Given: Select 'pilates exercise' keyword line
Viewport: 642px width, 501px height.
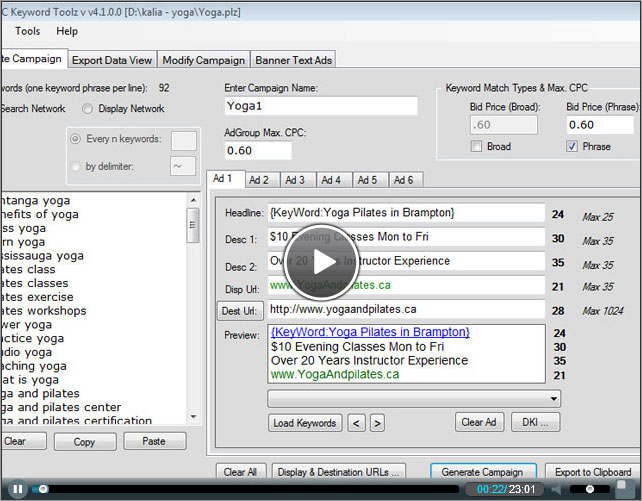Looking at the screenshot, I should [37, 297].
